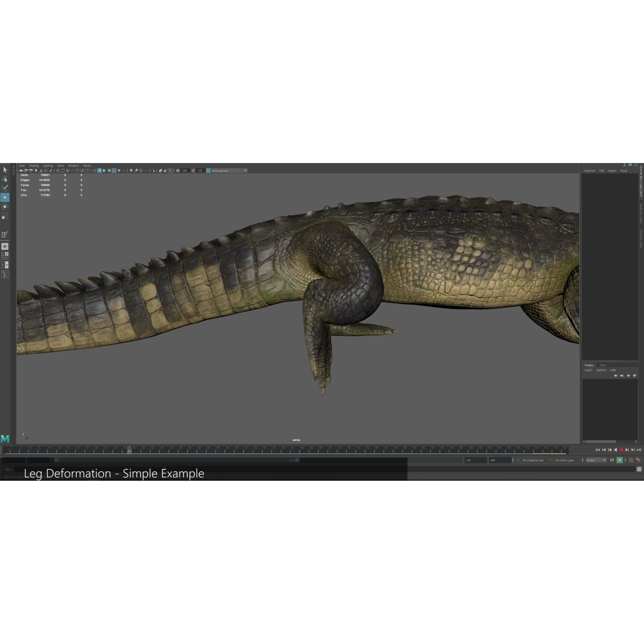Open the Script Editor icon
644x644 pixels.
pyautogui.click(x=639, y=469)
